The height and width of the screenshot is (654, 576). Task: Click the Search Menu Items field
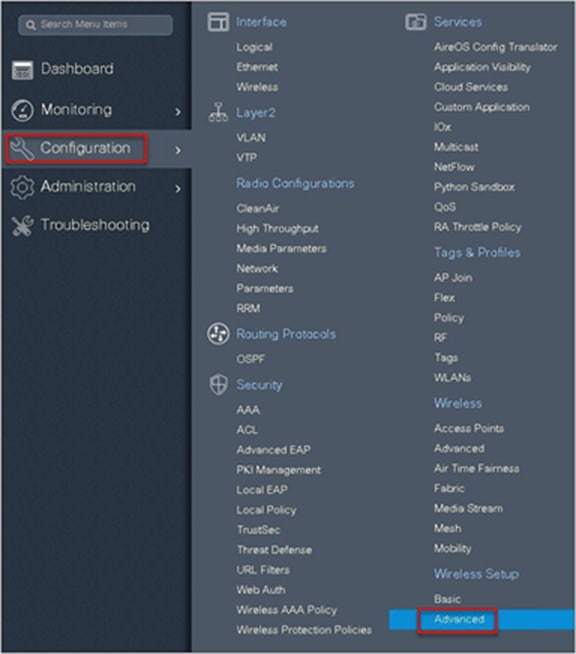click(x=96, y=25)
